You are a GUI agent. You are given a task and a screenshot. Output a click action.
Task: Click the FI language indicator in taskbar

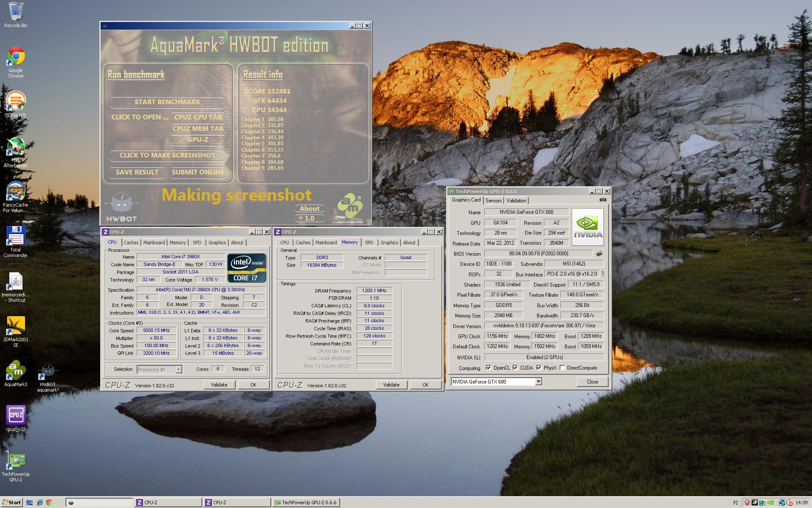click(735, 502)
